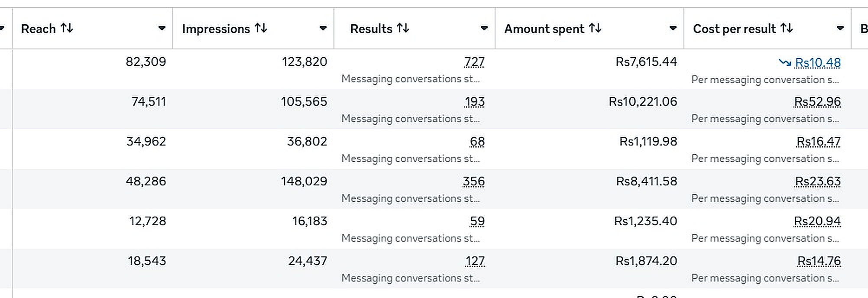Click Results sort arrows icon
Viewport: 868px width, 298px height.
[403, 28]
